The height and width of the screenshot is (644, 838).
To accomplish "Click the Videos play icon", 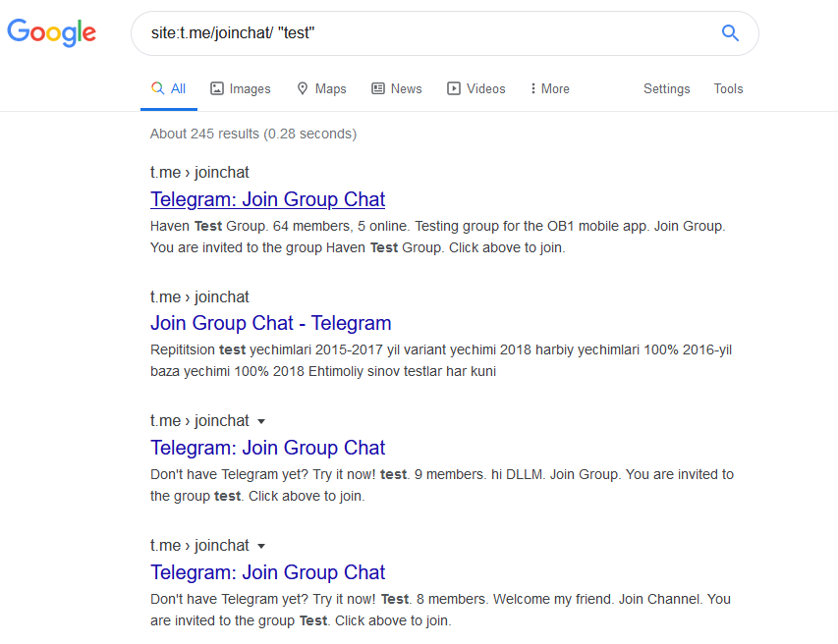I will pos(453,88).
